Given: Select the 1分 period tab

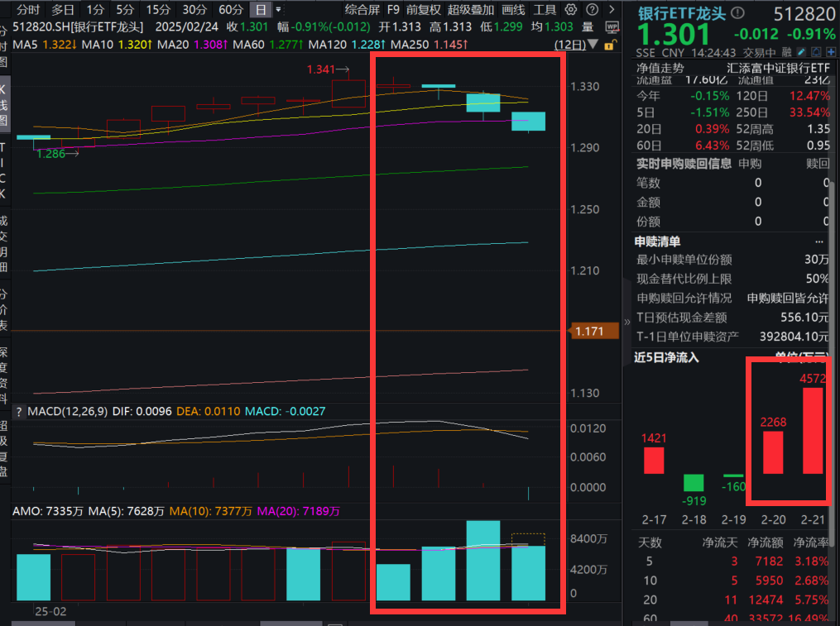Looking at the screenshot, I should pos(95,10).
